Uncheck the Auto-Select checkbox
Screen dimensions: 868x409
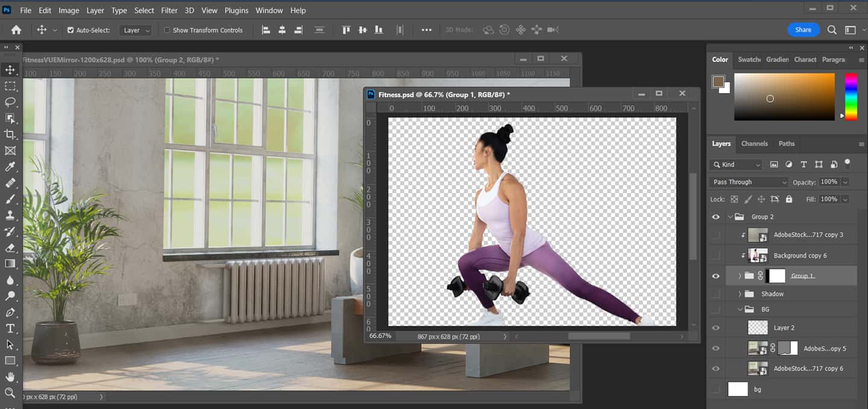click(71, 30)
